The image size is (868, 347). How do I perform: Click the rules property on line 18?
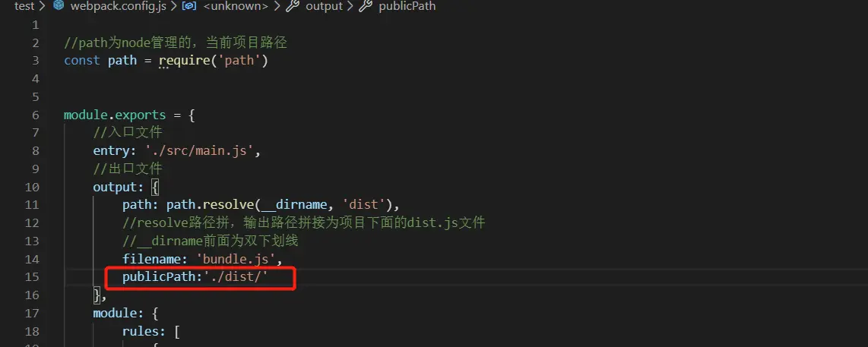pos(141,331)
